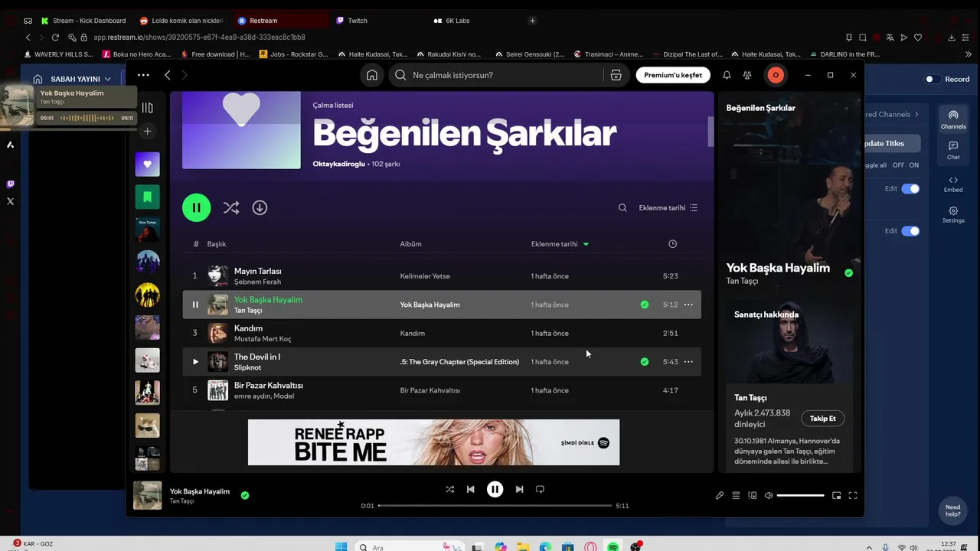Click Need help? bubble in Restream
Screen dimensions: 980x551
[952, 510]
